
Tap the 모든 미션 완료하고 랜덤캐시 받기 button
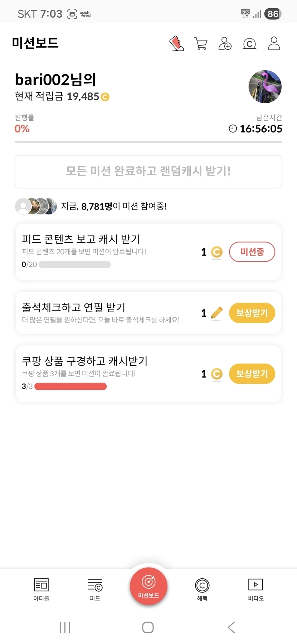(x=148, y=172)
